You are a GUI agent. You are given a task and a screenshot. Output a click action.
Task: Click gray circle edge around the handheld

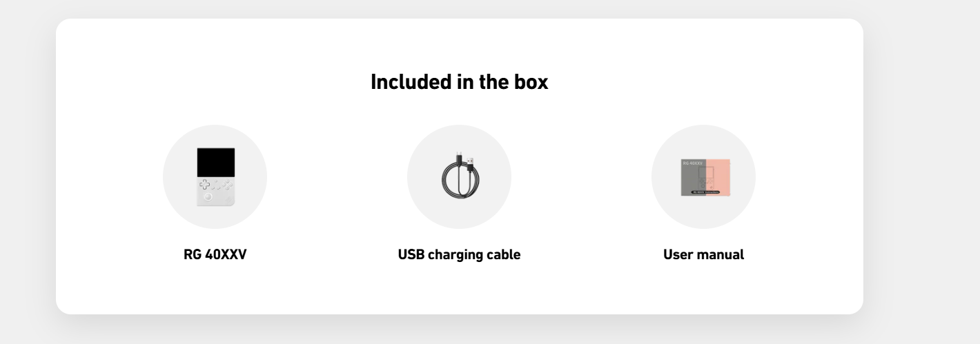coord(170,176)
